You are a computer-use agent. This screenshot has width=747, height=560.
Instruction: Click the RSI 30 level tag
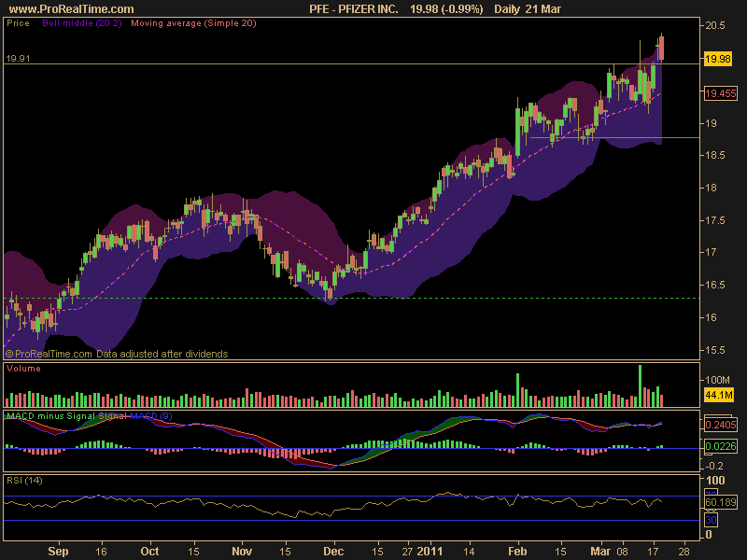click(x=711, y=520)
